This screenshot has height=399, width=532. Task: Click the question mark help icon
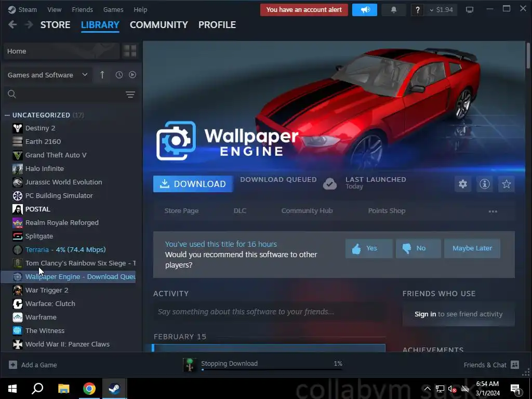tap(417, 10)
